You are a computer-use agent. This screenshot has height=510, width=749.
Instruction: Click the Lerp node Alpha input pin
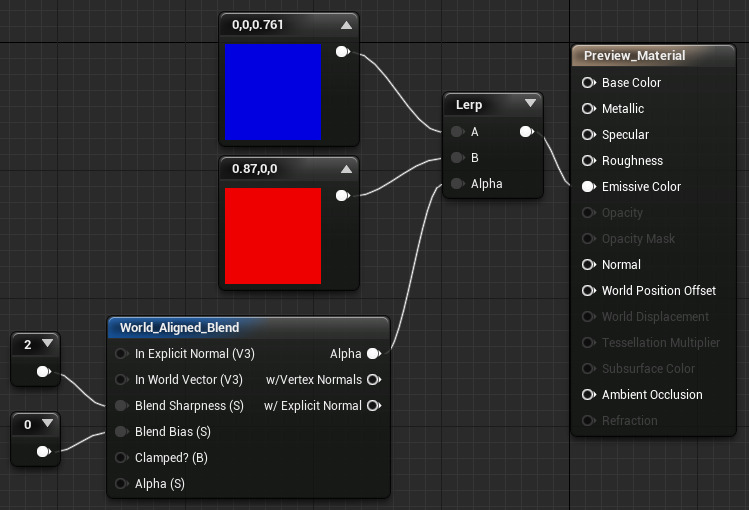(457, 184)
